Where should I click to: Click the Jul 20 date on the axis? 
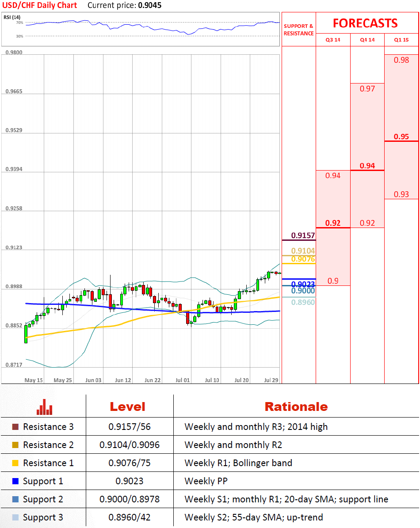pyautogui.click(x=241, y=380)
